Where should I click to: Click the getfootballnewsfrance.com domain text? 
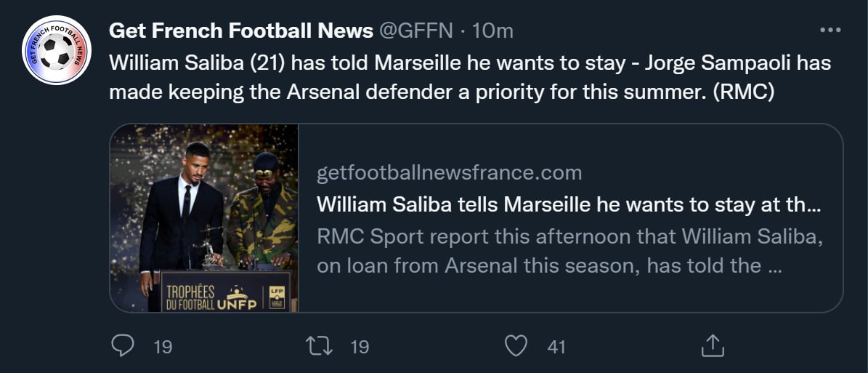click(x=450, y=173)
